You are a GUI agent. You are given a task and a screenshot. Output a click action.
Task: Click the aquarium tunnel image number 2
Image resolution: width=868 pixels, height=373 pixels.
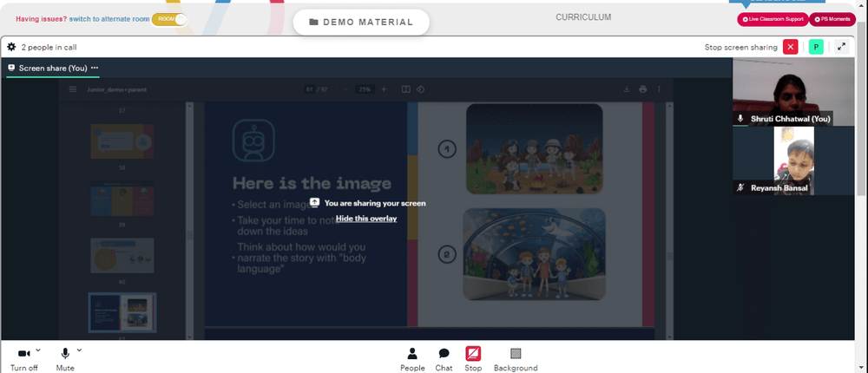tap(534, 254)
